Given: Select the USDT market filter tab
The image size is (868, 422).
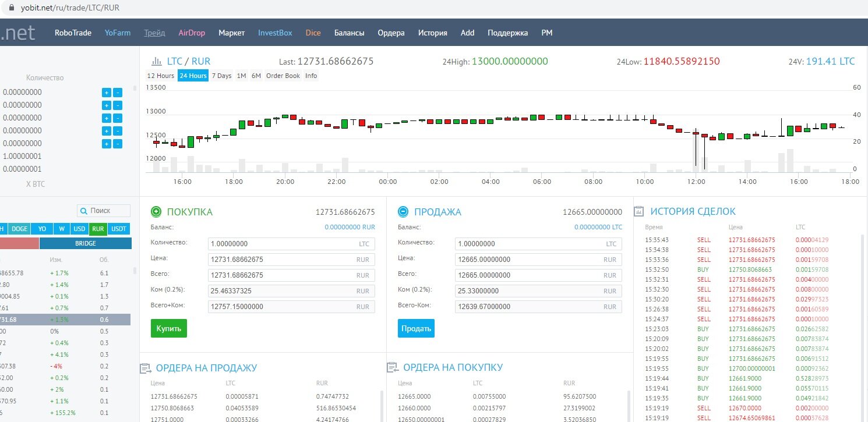Looking at the screenshot, I should point(119,229).
